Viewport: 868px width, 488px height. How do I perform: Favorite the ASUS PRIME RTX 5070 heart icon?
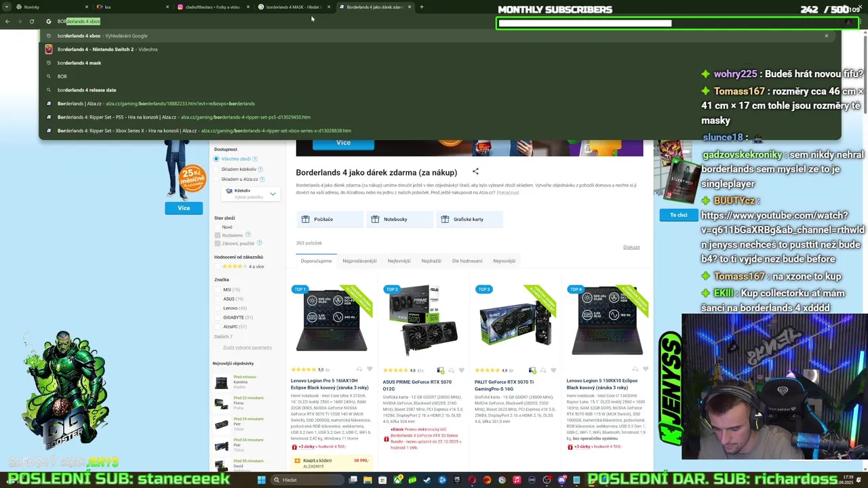(x=462, y=370)
